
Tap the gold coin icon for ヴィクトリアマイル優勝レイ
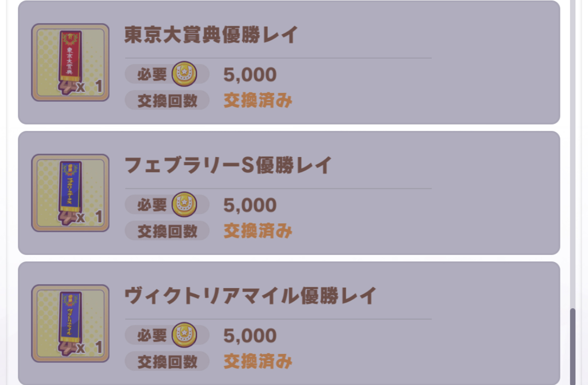coord(184,335)
